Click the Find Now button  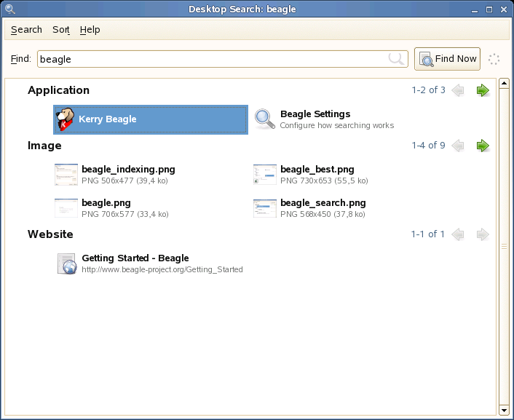447,59
